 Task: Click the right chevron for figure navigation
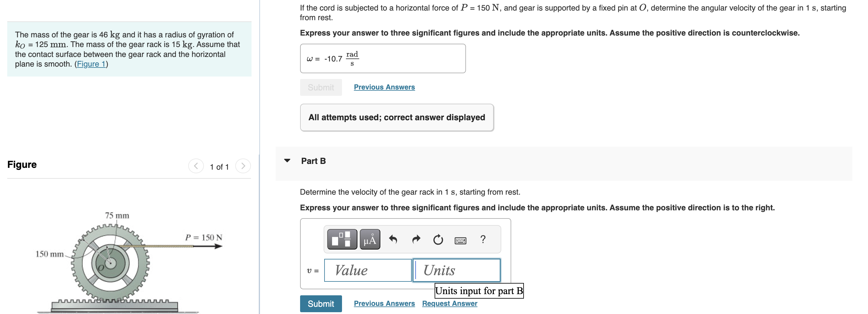243,165
